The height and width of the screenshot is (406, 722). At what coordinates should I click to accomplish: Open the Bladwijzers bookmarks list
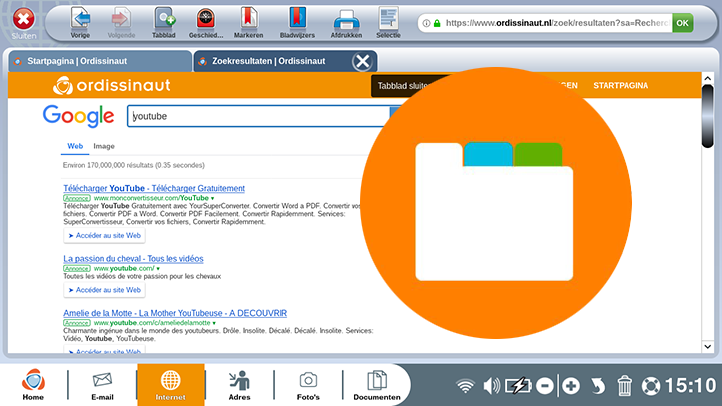click(297, 23)
